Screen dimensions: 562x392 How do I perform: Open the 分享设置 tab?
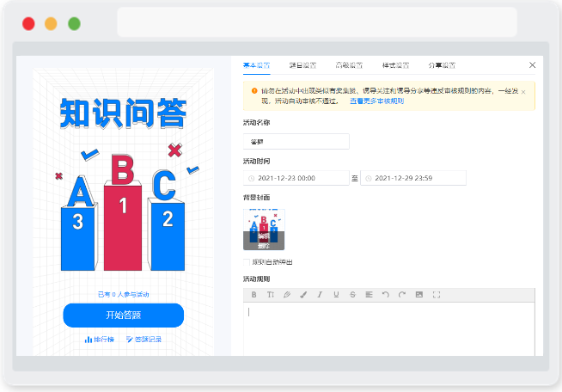(442, 65)
